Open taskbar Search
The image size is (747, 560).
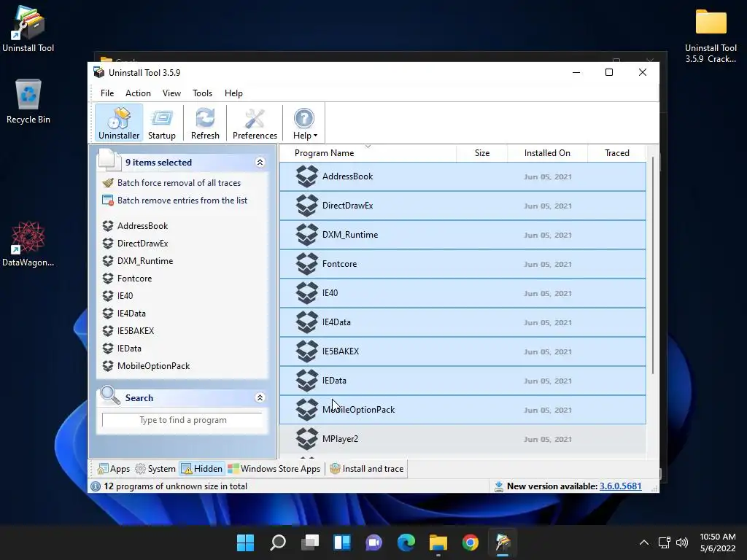coord(278,542)
